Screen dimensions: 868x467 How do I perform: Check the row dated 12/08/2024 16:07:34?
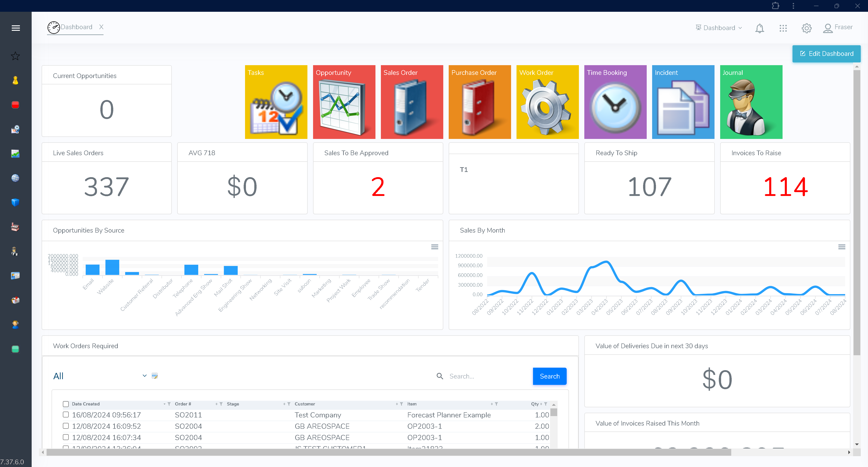[66, 437]
